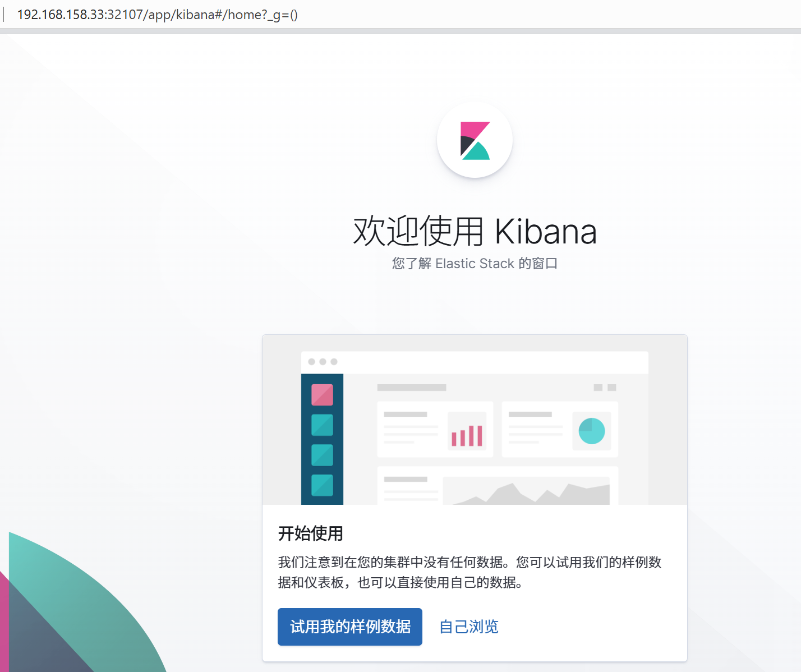Click the getting-started description paragraph
801x672 pixels.
tap(470, 572)
